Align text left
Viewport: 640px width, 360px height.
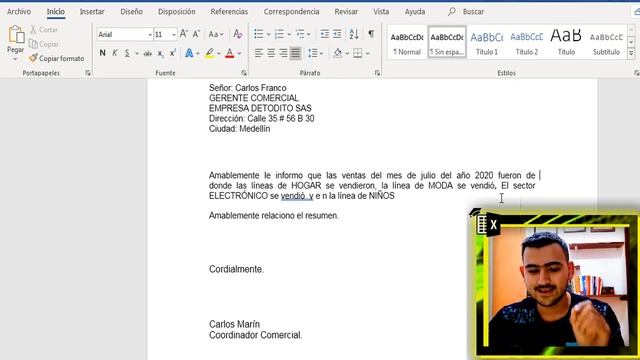tap(258, 53)
